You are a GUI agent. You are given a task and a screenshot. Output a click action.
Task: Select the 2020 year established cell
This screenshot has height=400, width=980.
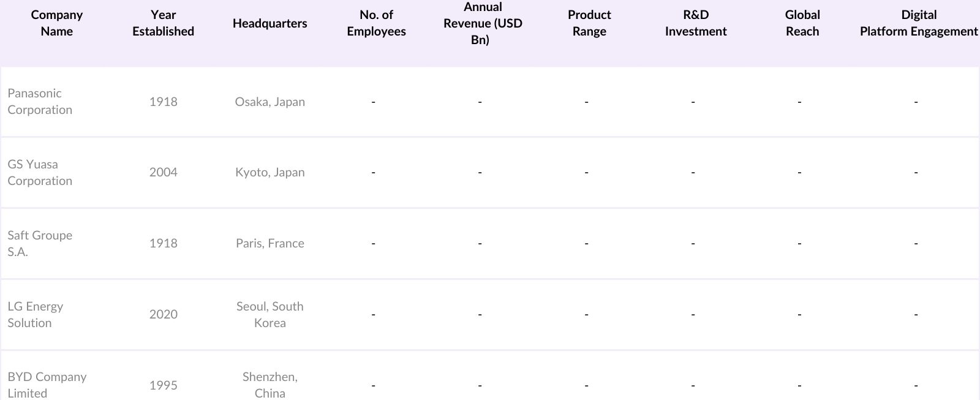[163, 315]
